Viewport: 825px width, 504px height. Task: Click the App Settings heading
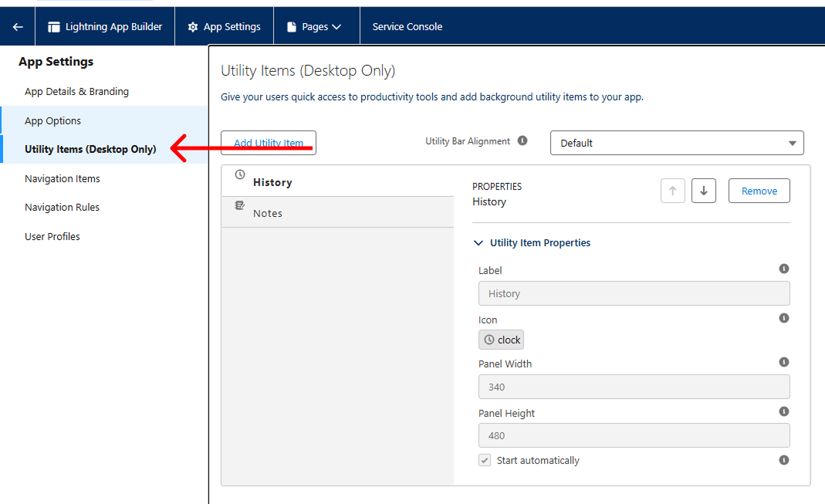tap(56, 62)
